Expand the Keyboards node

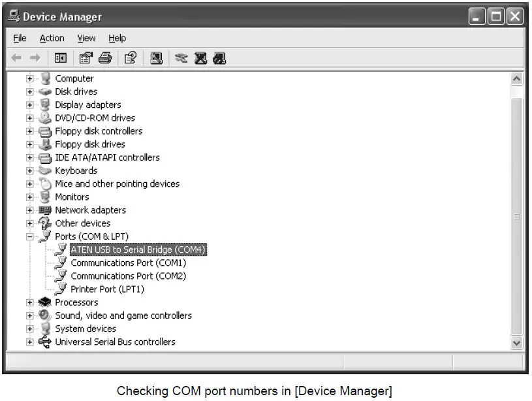pyautogui.click(x=30, y=171)
